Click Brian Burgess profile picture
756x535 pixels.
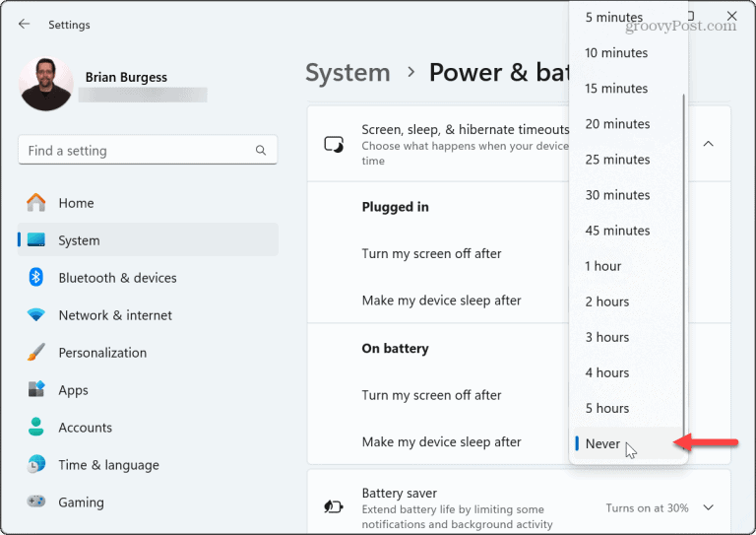[x=46, y=84]
